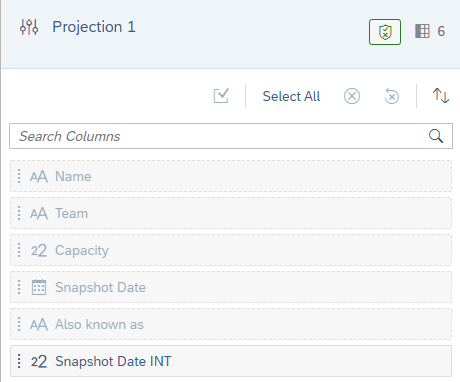This screenshot has height=382, width=460.
Task: Click the restore excluded columns icon
Action: click(392, 96)
